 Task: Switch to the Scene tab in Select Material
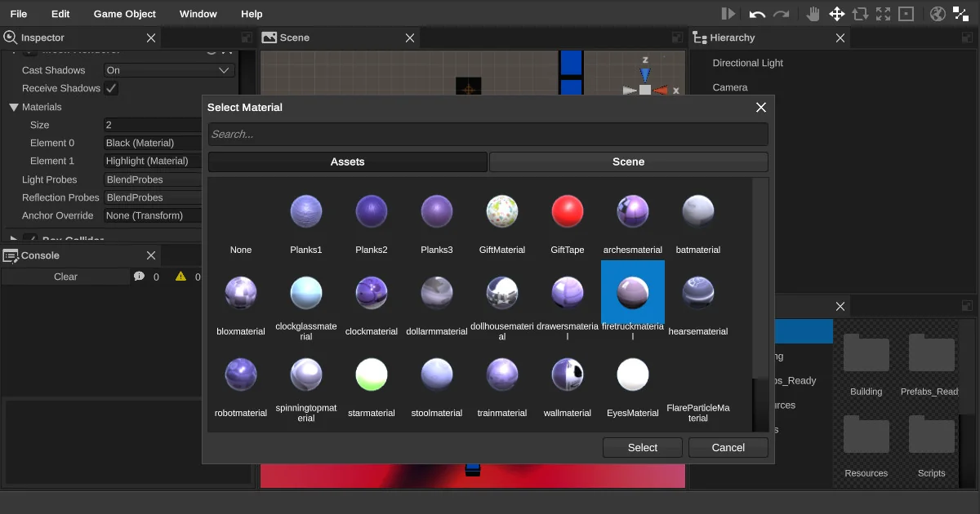[x=629, y=162]
